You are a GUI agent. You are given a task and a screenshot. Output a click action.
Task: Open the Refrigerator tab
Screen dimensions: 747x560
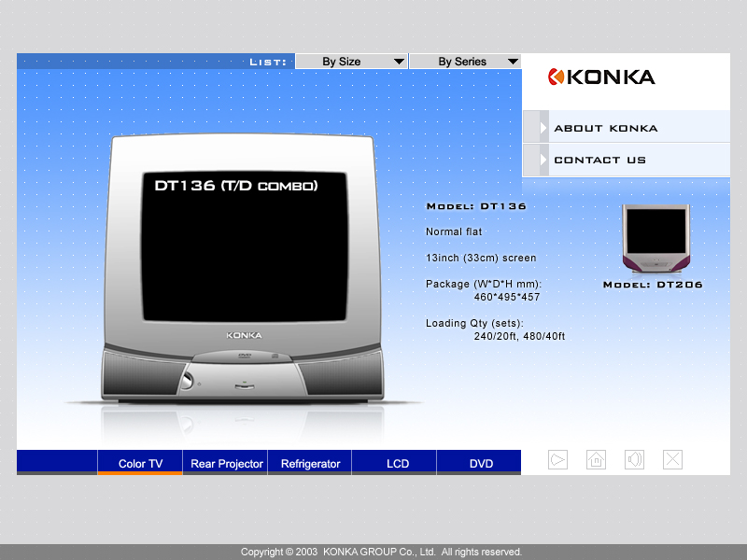coord(310,463)
